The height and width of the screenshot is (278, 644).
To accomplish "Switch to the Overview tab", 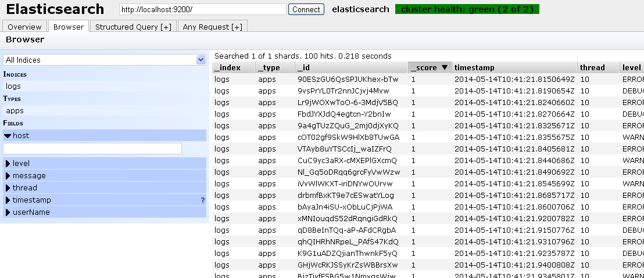I will tap(24, 27).
